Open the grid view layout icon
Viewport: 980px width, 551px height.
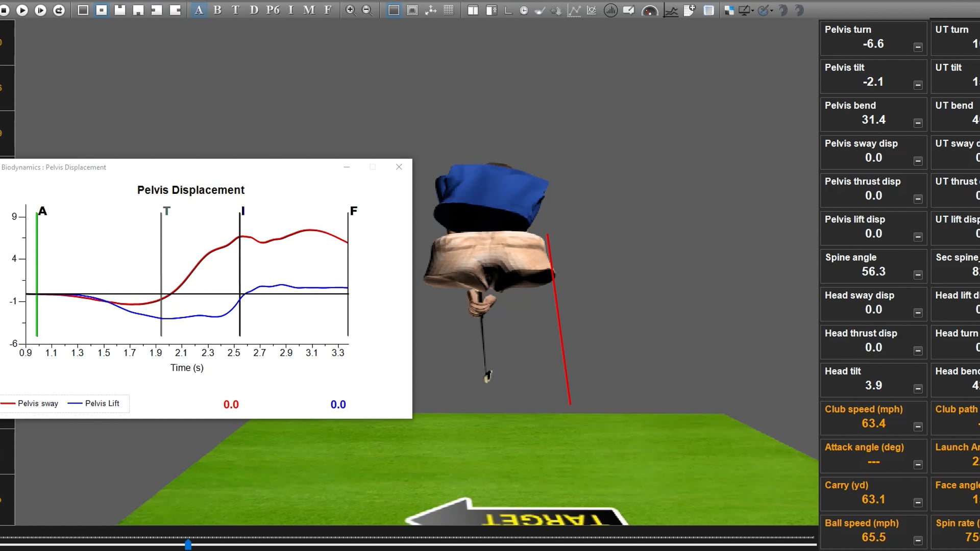tap(450, 10)
